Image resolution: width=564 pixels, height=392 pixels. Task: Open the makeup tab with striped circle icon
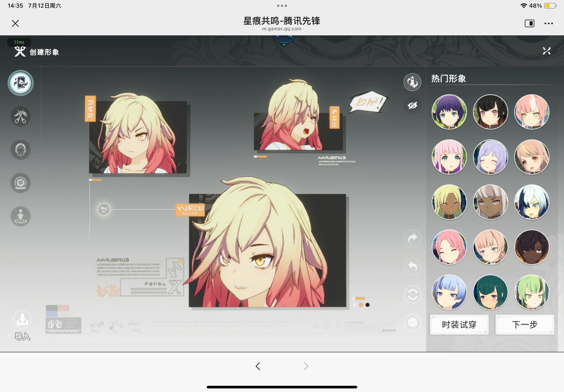[x=21, y=183]
